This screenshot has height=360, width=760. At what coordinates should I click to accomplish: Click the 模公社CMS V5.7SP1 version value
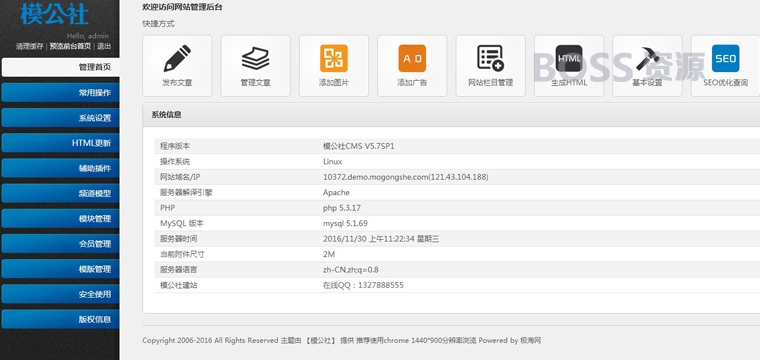[359, 146]
